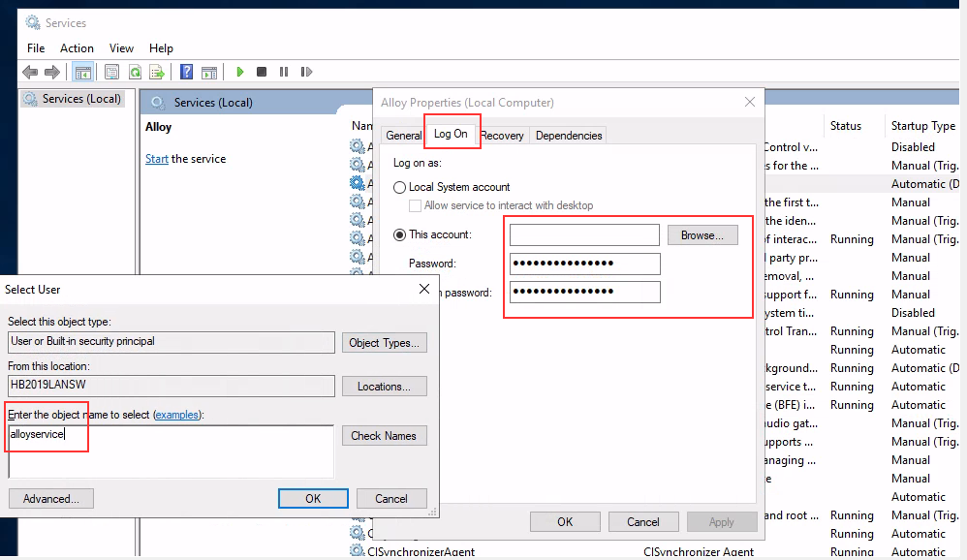Open the Action menu
The image size is (967, 560).
[77, 48]
